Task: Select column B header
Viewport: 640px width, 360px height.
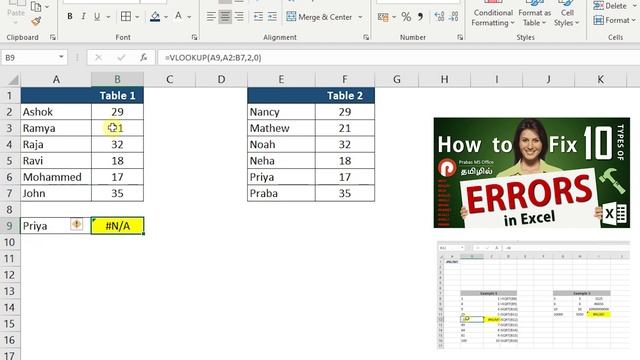Action: tap(118, 79)
